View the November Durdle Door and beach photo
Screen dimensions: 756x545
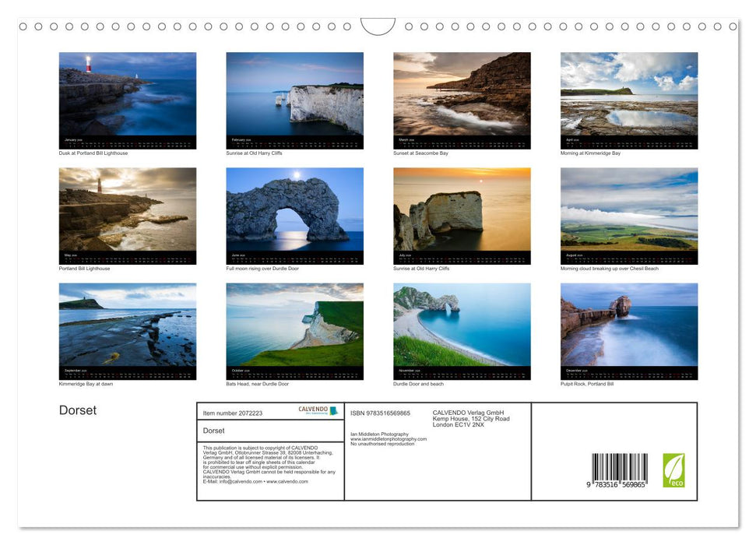(462, 329)
